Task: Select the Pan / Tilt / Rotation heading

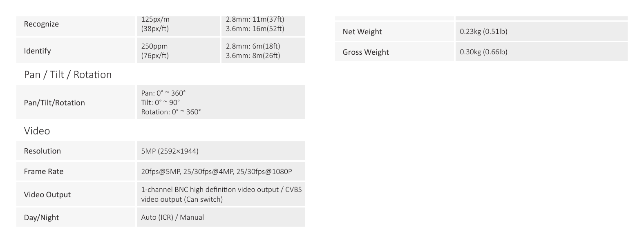Action: coord(68,75)
